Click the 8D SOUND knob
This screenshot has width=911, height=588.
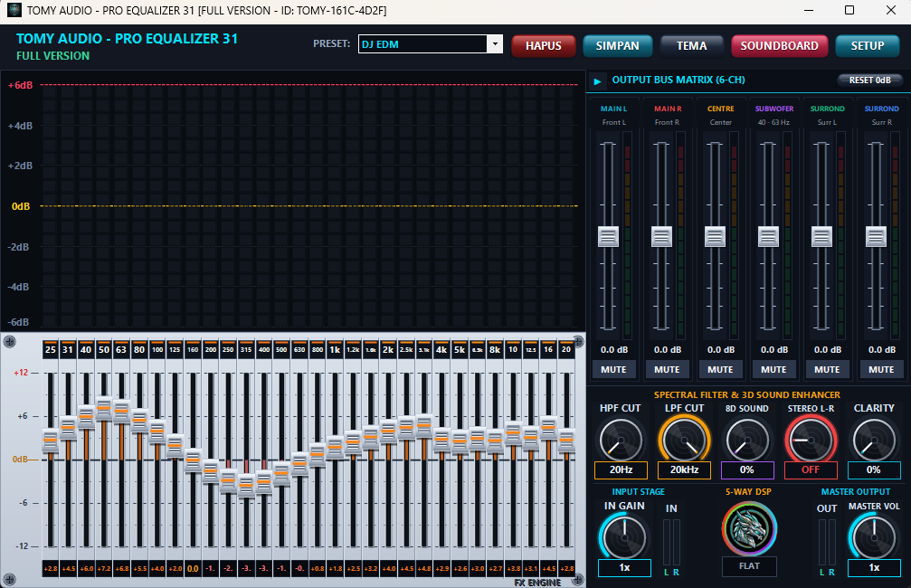pyautogui.click(x=747, y=440)
